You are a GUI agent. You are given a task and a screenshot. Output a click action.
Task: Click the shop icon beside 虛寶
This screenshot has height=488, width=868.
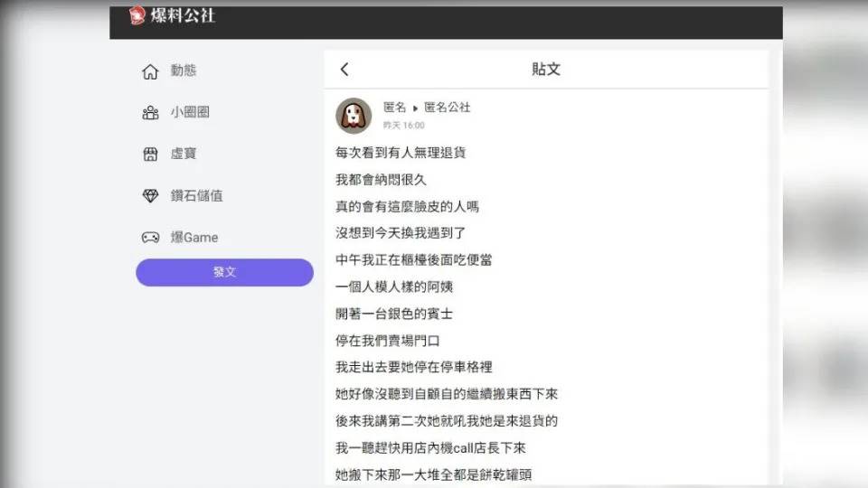(x=150, y=154)
